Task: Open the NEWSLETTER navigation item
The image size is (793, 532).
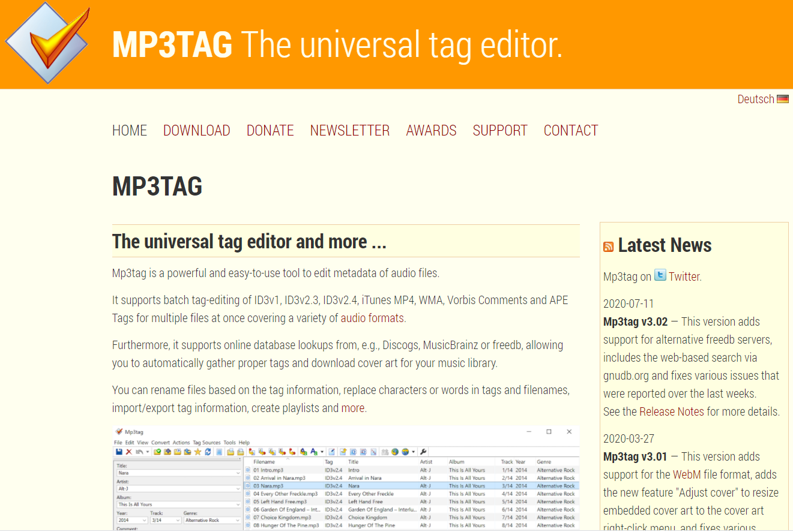Action: click(350, 130)
